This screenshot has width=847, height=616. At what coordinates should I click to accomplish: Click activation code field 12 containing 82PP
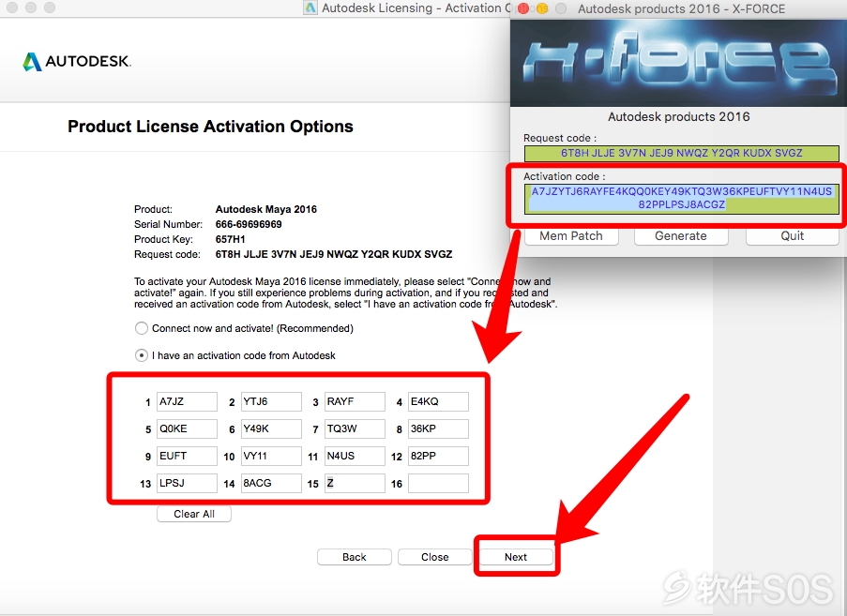(x=439, y=456)
